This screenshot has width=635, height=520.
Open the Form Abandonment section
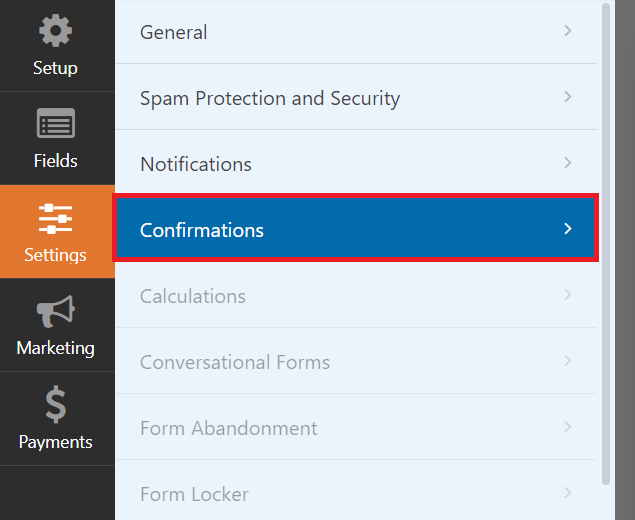[229, 428]
